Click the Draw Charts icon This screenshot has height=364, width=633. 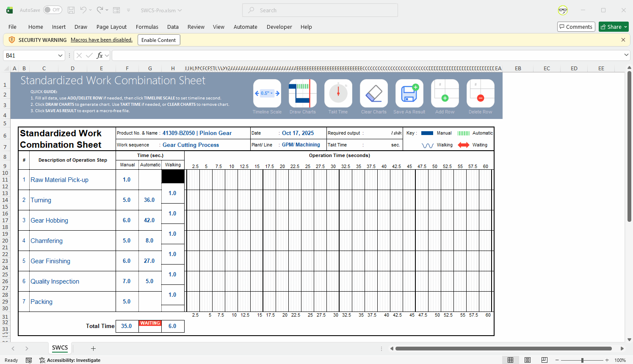tap(303, 94)
